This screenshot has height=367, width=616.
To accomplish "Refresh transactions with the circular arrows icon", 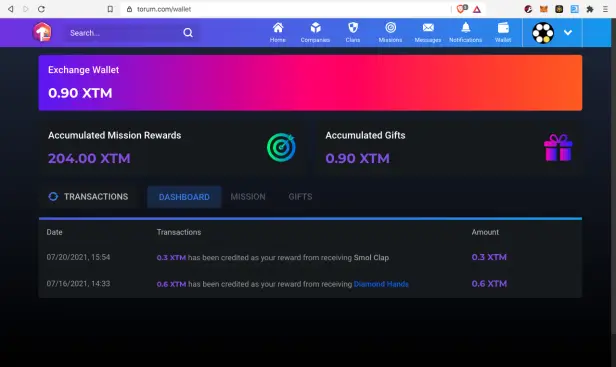I will pyautogui.click(x=53, y=196).
